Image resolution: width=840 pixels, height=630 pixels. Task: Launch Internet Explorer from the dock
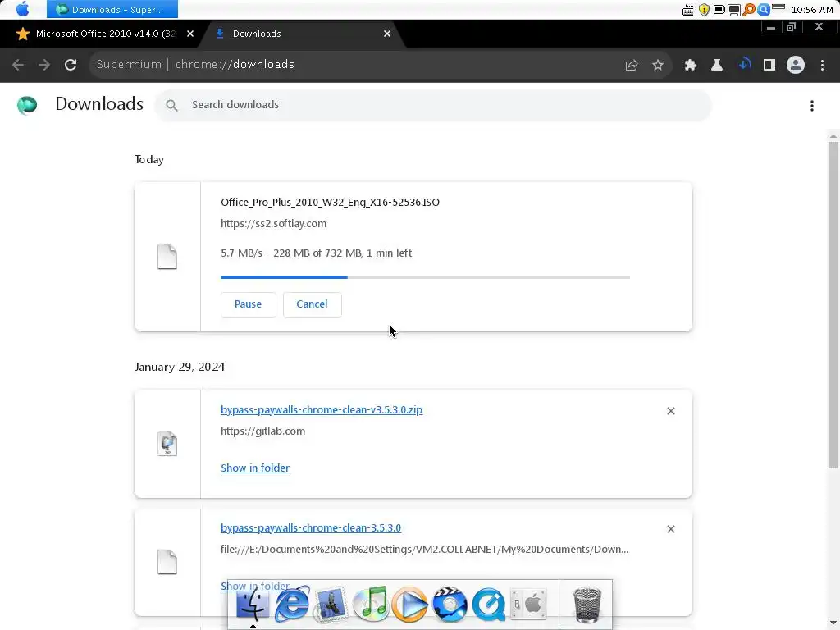point(292,605)
